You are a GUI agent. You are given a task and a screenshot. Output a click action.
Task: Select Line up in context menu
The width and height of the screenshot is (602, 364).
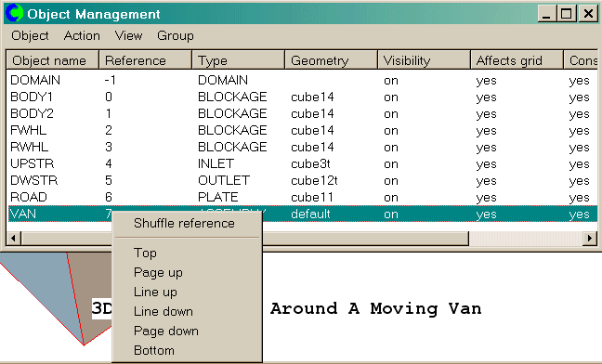(x=155, y=292)
